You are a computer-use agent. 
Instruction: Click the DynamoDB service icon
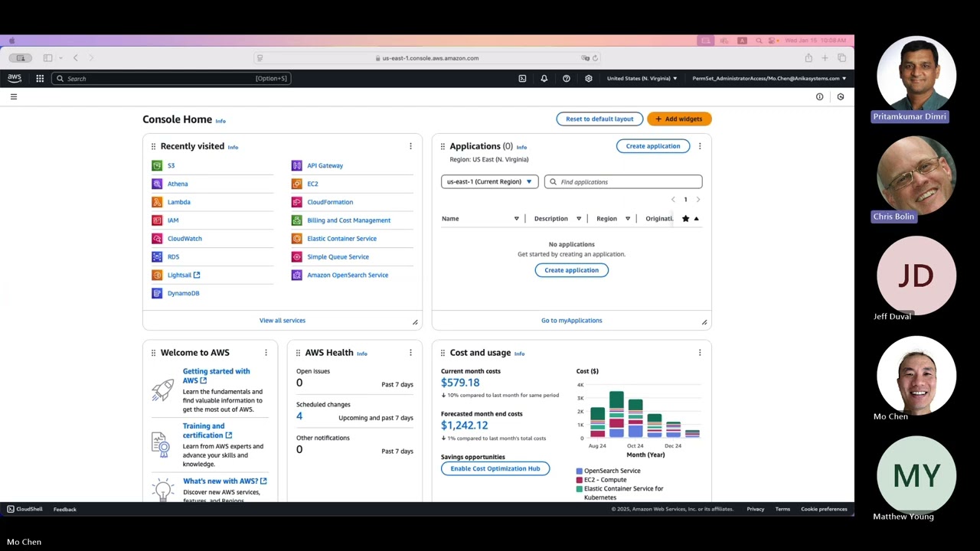tap(157, 293)
